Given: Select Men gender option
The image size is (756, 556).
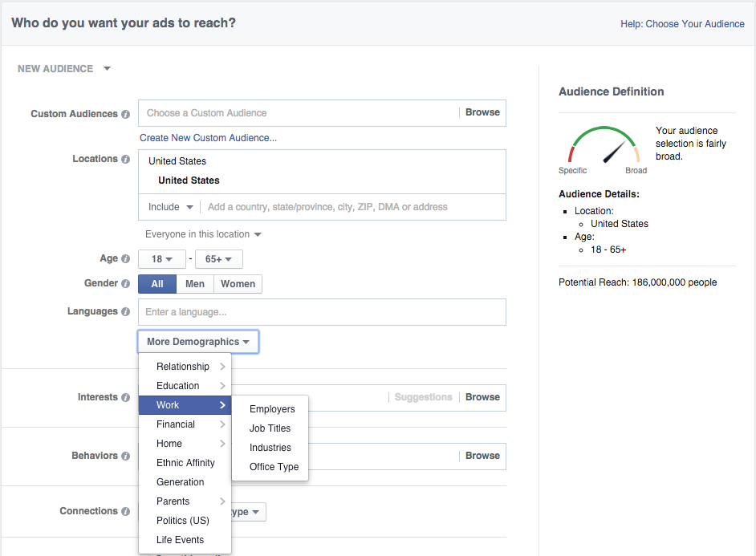Looking at the screenshot, I should point(195,284).
